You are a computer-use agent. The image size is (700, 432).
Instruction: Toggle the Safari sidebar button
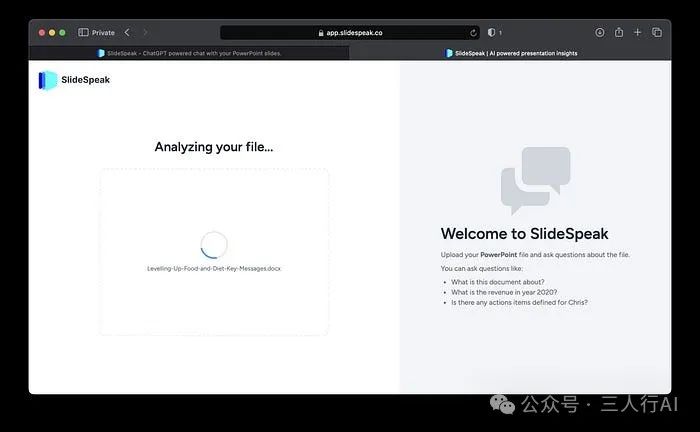coord(83,32)
